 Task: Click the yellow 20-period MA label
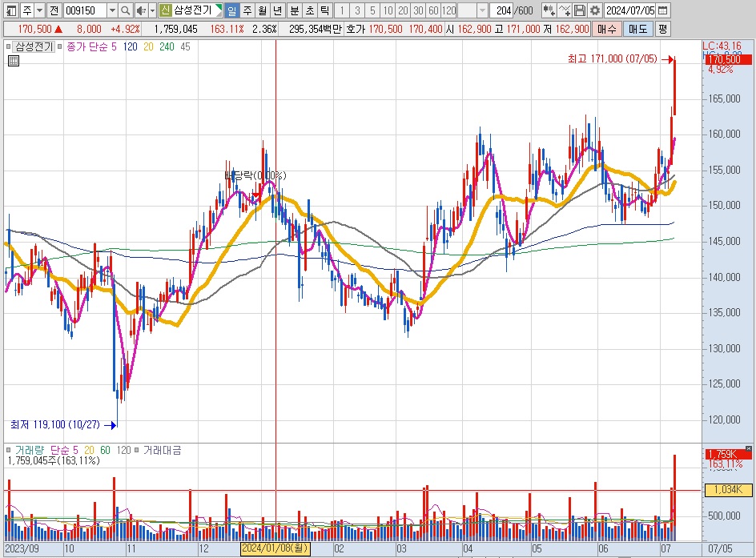(148, 46)
